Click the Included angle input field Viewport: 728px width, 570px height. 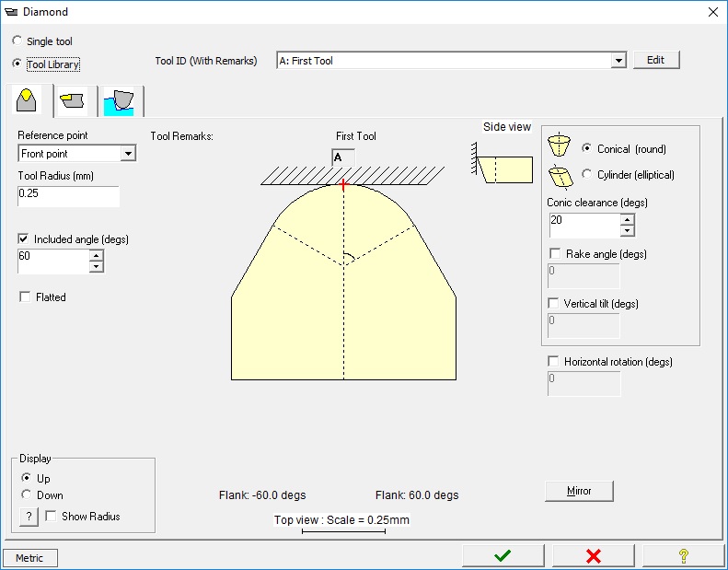point(53,262)
